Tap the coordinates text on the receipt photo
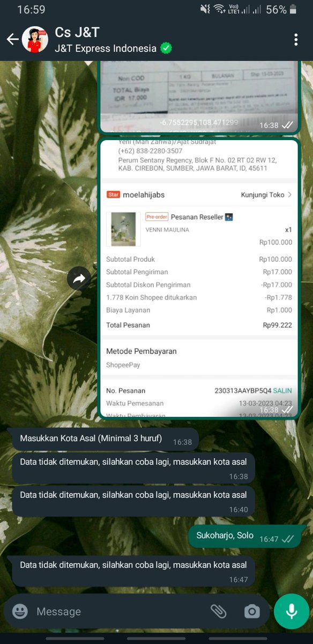Screen dimensions: 313x644 point(198,123)
